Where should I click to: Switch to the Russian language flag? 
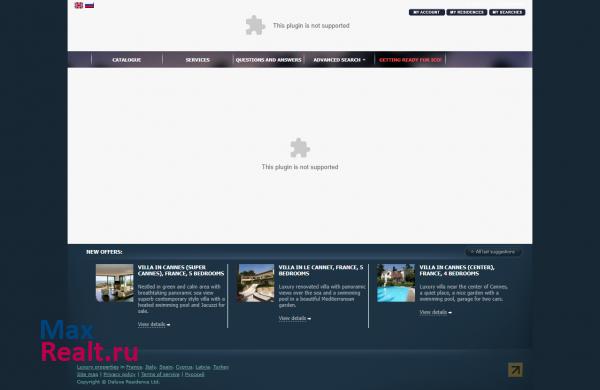90,5
